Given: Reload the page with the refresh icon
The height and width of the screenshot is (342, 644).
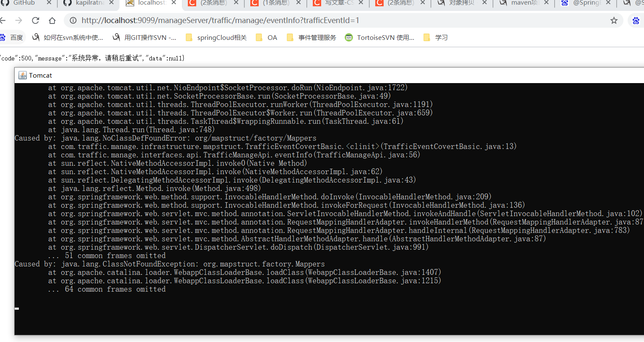Looking at the screenshot, I should click(35, 20).
